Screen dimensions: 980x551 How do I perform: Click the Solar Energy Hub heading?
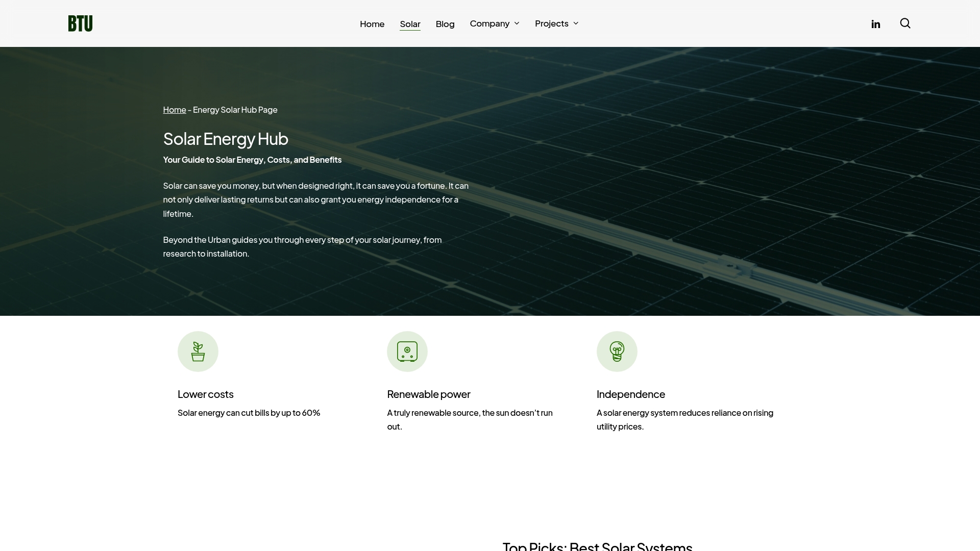pos(226,138)
